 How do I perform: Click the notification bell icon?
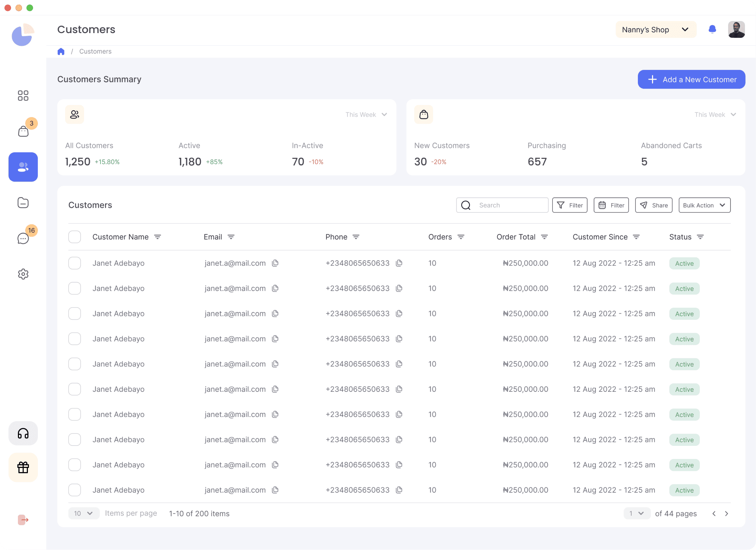(712, 29)
